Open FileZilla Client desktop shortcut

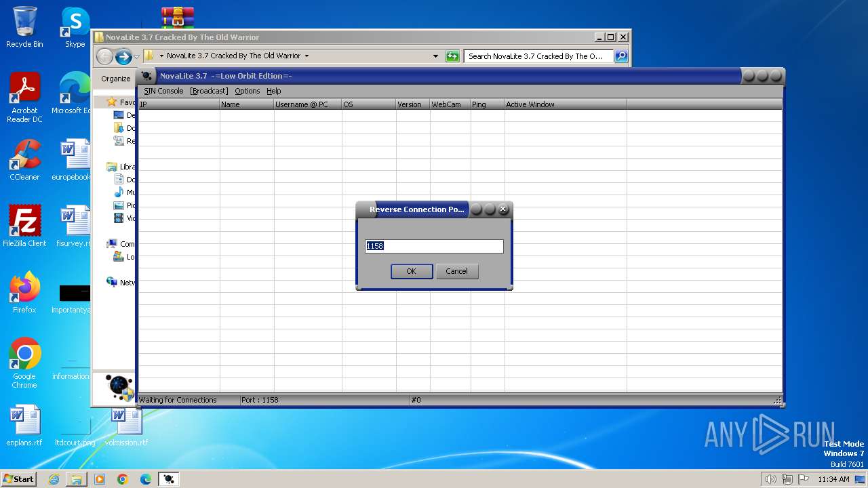24,226
